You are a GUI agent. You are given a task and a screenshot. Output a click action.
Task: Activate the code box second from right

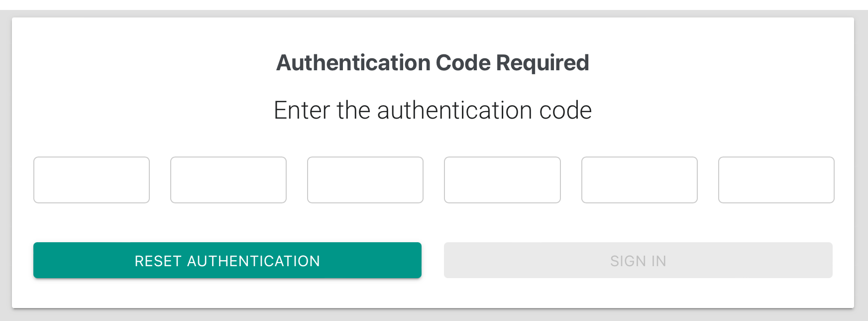[x=640, y=180]
